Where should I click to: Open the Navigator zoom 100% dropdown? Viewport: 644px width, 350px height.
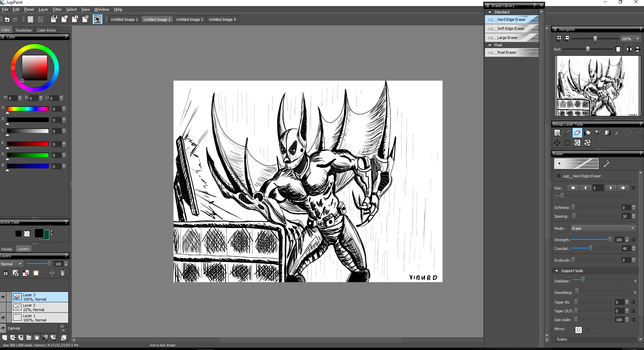click(x=630, y=39)
